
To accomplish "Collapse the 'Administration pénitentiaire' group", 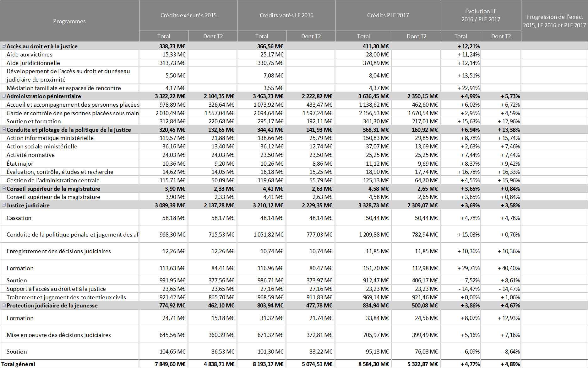I will (x=4, y=96).
